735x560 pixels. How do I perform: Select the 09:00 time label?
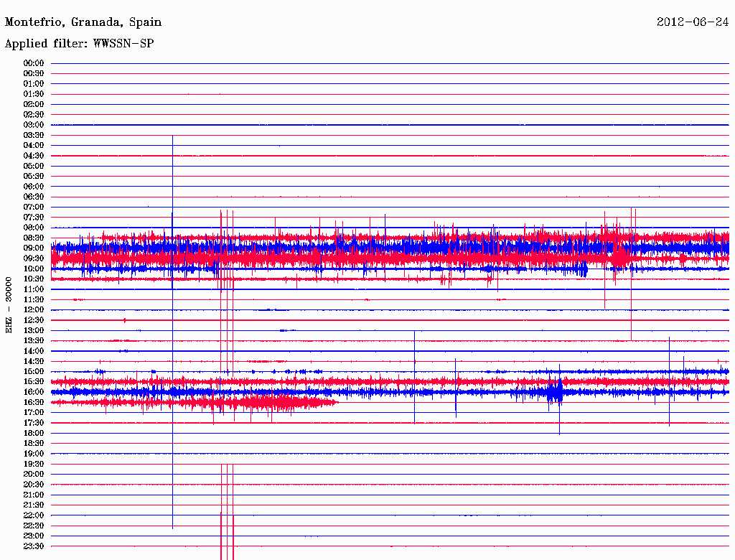click(x=33, y=248)
